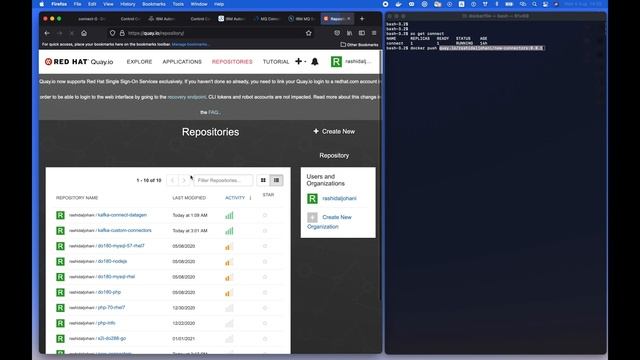
Task: Click the Red Hat Quay.io logo
Action: (79, 62)
